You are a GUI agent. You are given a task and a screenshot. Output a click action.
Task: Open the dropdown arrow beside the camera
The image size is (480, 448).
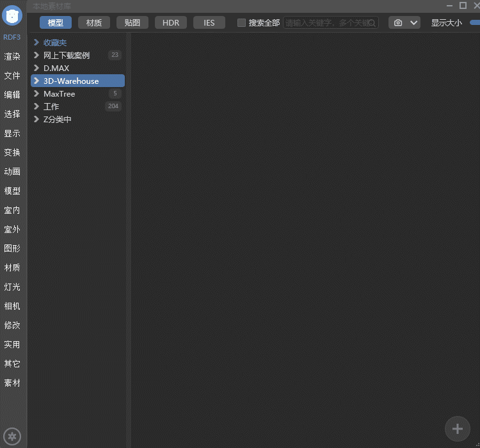click(413, 22)
